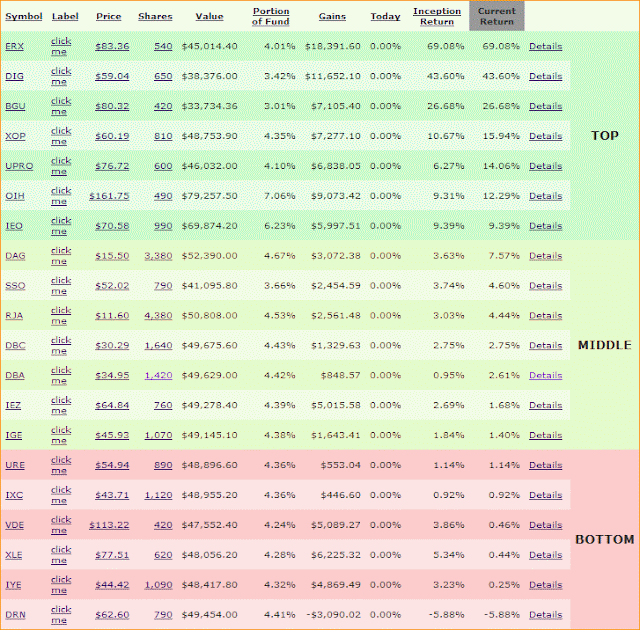View Details for the XOP row
This screenshot has height=630, width=640.
click(x=545, y=136)
